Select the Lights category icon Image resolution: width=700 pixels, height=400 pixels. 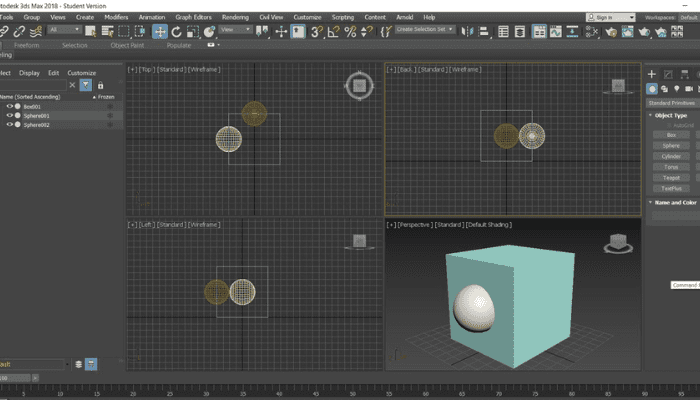pos(677,89)
